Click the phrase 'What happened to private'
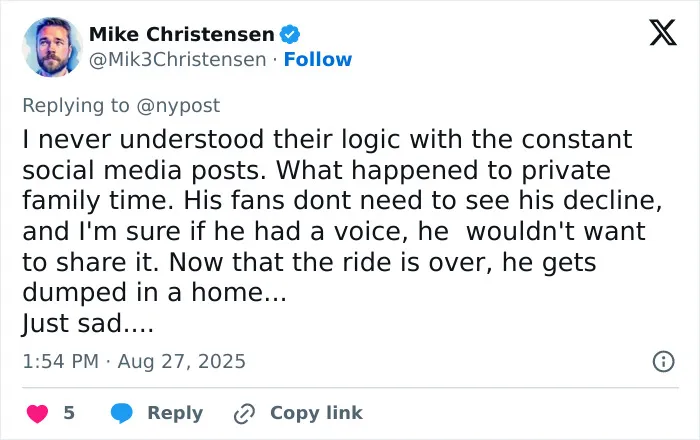Image resolution: width=700 pixels, height=440 pixels. (x=443, y=170)
